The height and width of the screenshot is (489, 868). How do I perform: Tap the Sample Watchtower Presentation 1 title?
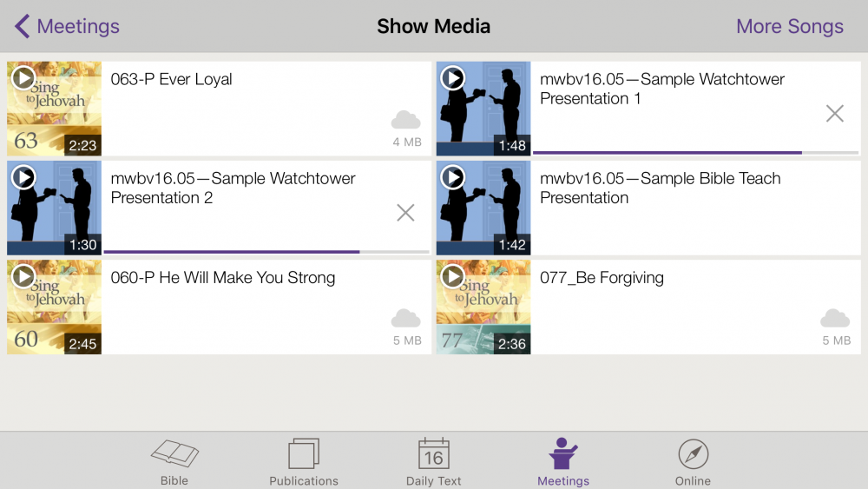[661, 89]
